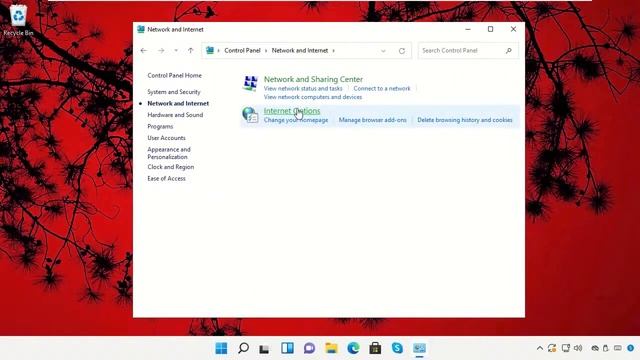Open taskbar Search
Image resolution: width=640 pixels, height=360 pixels.
click(x=243, y=348)
